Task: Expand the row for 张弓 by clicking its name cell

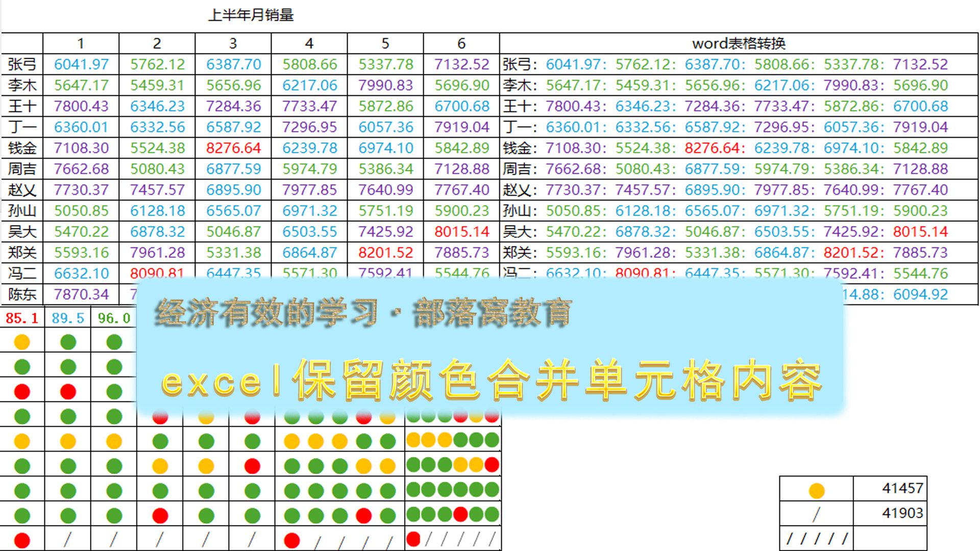Action: (21, 64)
